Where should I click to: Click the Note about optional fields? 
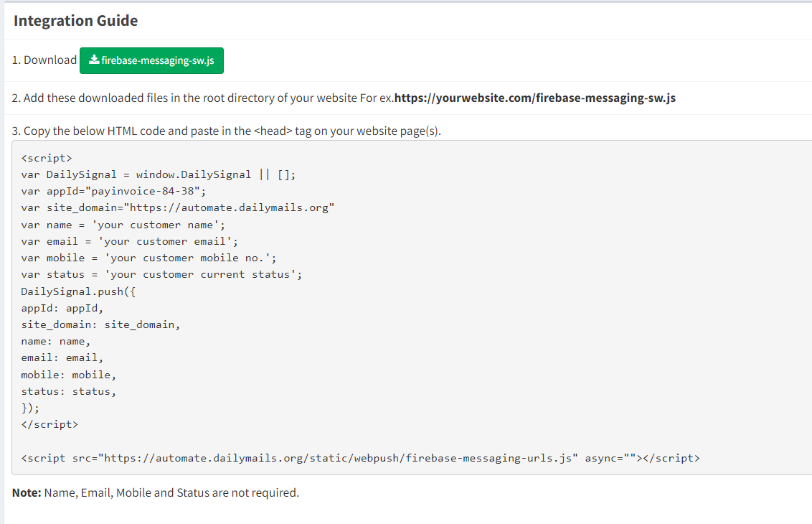pyautogui.click(x=155, y=492)
